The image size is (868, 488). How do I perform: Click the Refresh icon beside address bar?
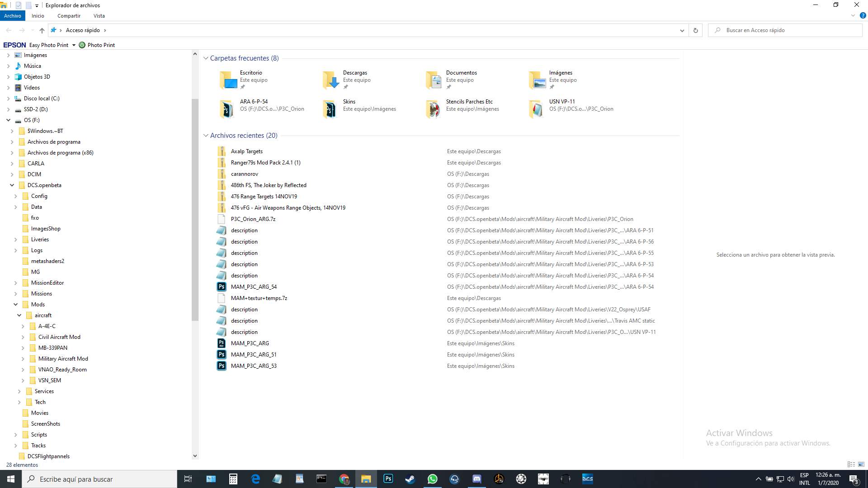click(x=695, y=30)
